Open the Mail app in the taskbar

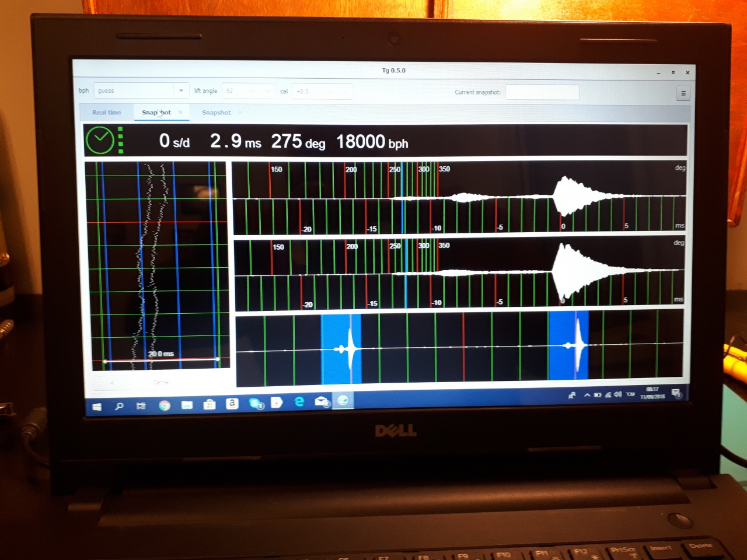point(322,401)
